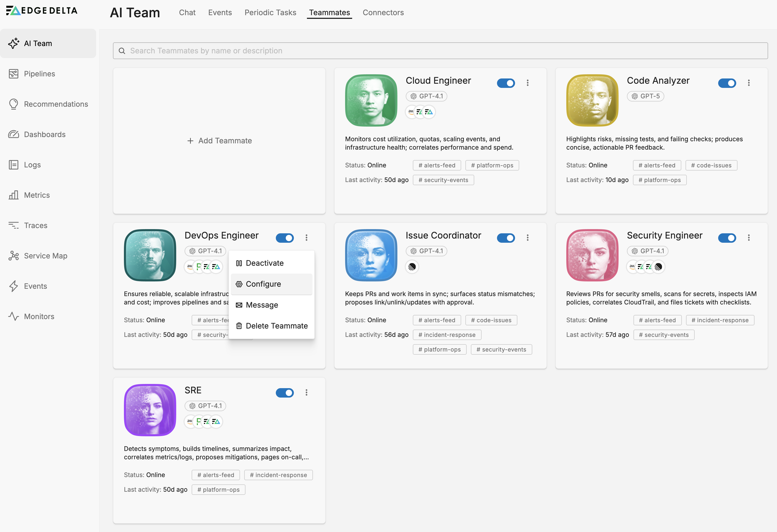Focus the Search Teammates input field

[x=440, y=51]
